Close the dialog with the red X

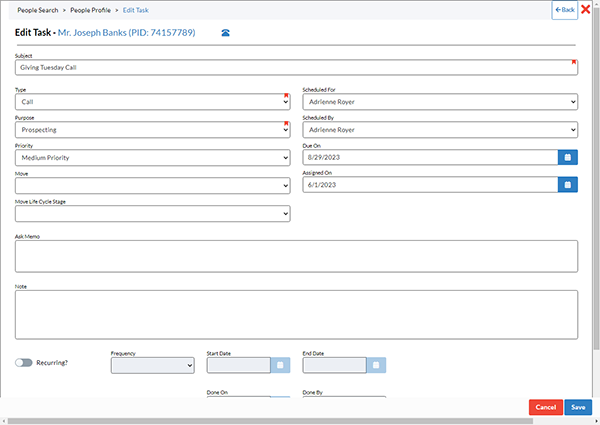tap(585, 9)
